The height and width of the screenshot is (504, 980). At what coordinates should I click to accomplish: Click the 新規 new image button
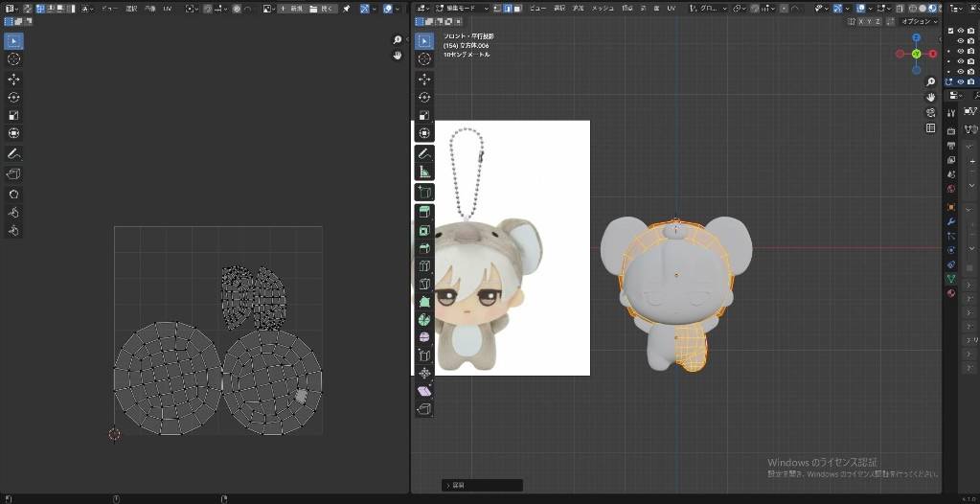(x=290, y=8)
